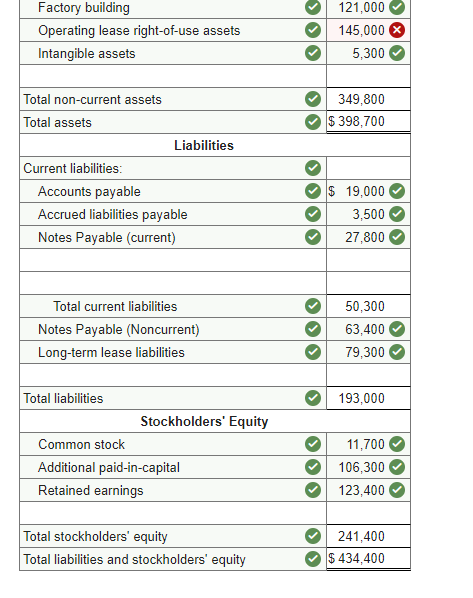Image resolution: width=473 pixels, height=598 pixels.
Task: Click the Total liabilities and stockholders' equity amount
Action: (x=368, y=559)
